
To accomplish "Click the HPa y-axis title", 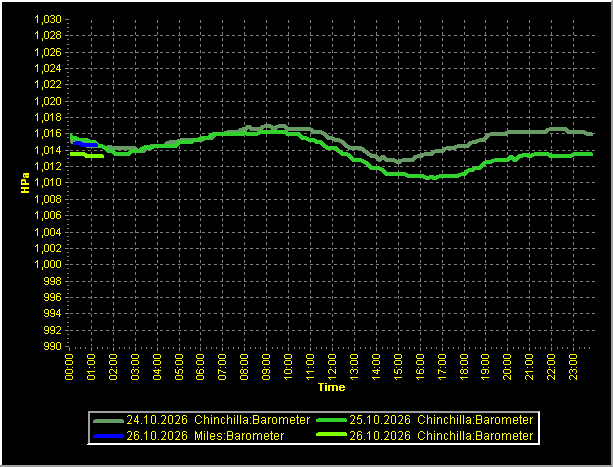I will click(x=25, y=183).
